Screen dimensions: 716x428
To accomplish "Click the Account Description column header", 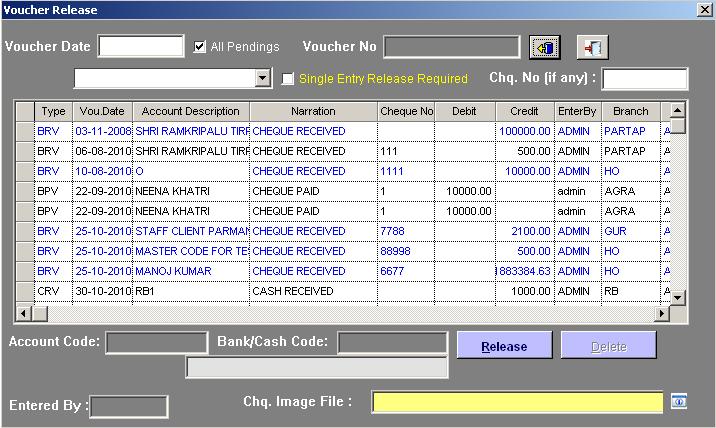I will pyautogui.click(x=190, y=111).
